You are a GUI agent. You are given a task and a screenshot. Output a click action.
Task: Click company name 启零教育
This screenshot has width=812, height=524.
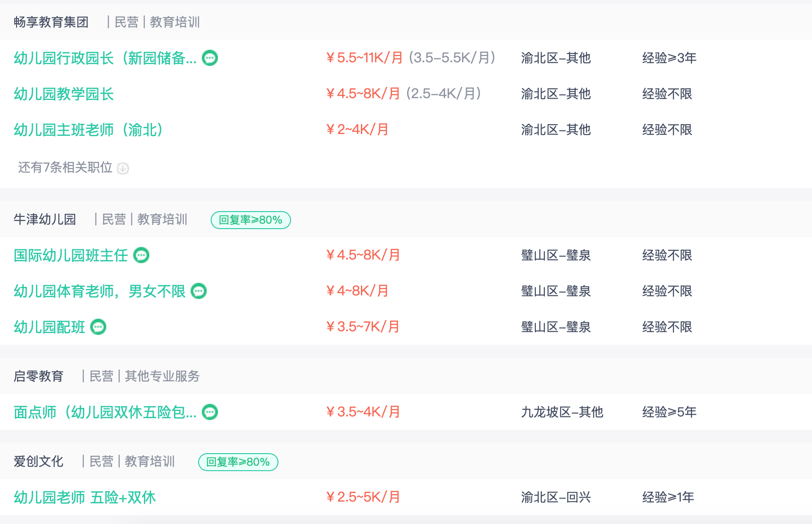39,376
